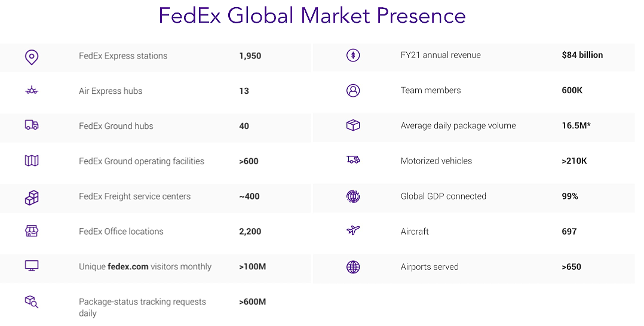Select the jet icon next to Aircraft
644x326 pixels.
tap(353, 230)
